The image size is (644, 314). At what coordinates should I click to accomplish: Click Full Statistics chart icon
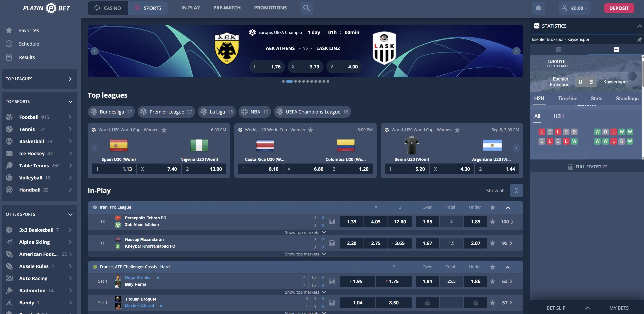point(570,167)
